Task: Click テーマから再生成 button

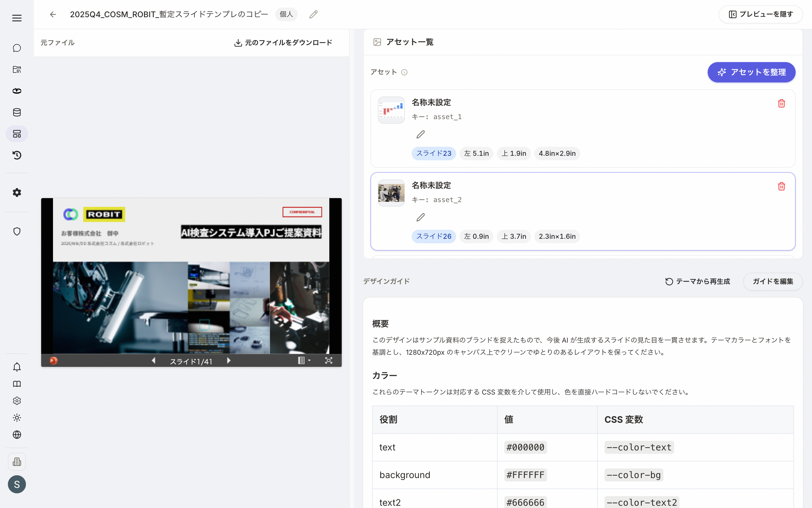Action: (697, 282)
